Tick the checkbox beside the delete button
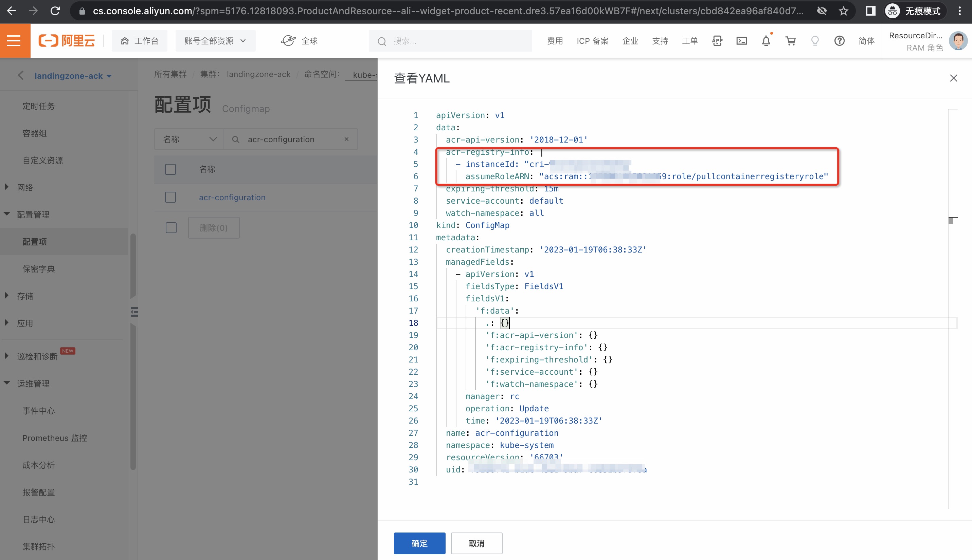This screenshot has height=560, width=972. pyautogui.click(x=171, y=228)
